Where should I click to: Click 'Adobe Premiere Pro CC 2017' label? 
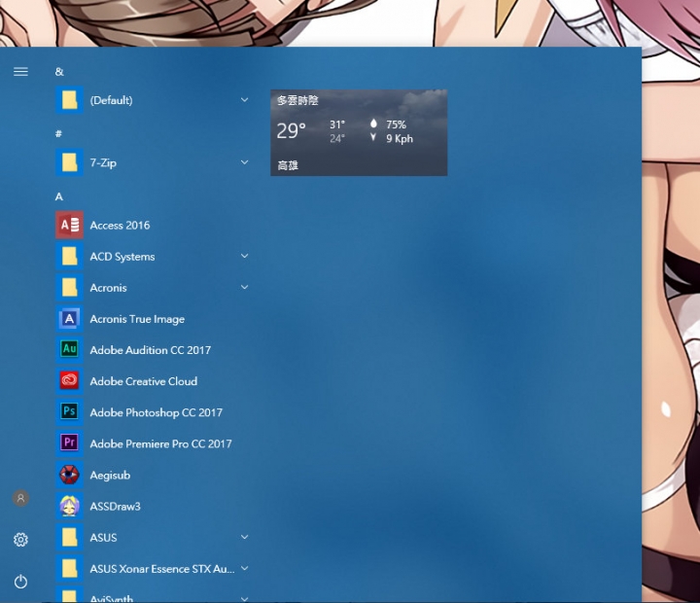(160, 444)
